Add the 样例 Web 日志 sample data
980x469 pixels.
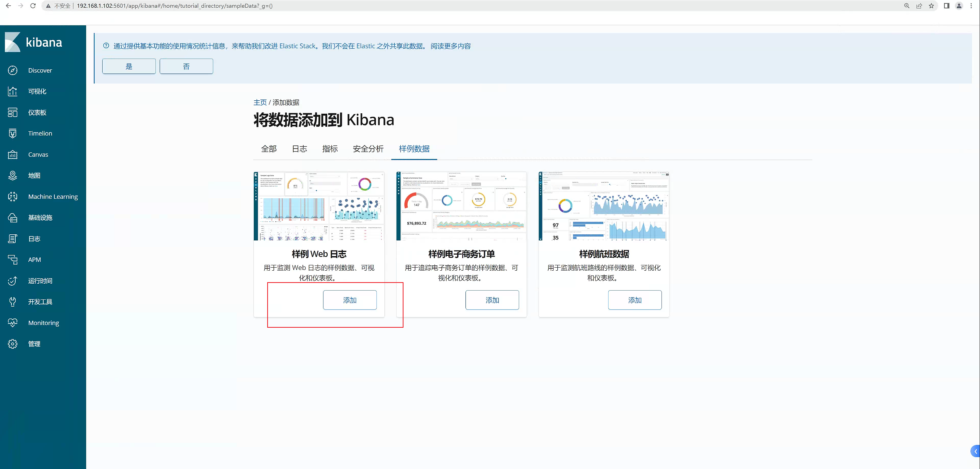pos(350,300)
